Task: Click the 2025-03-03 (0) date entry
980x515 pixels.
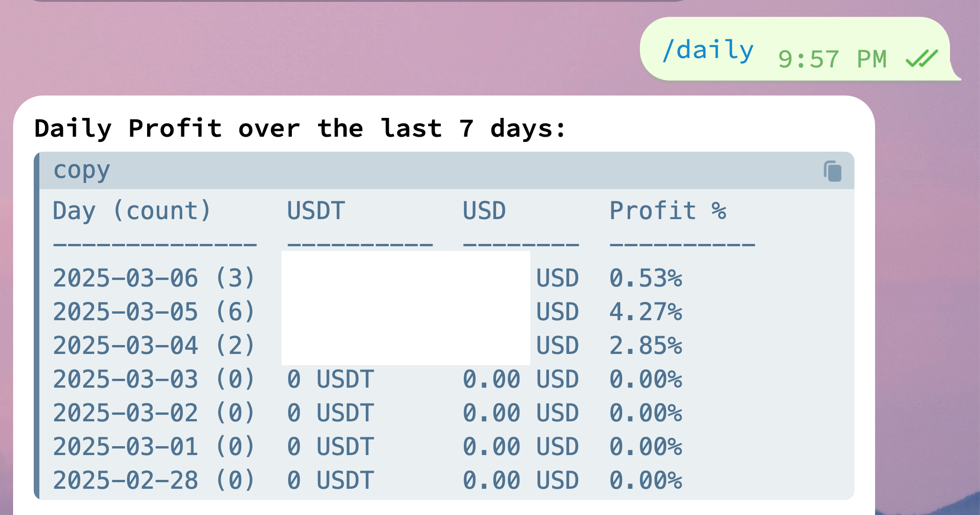Action: coord(153,379)
